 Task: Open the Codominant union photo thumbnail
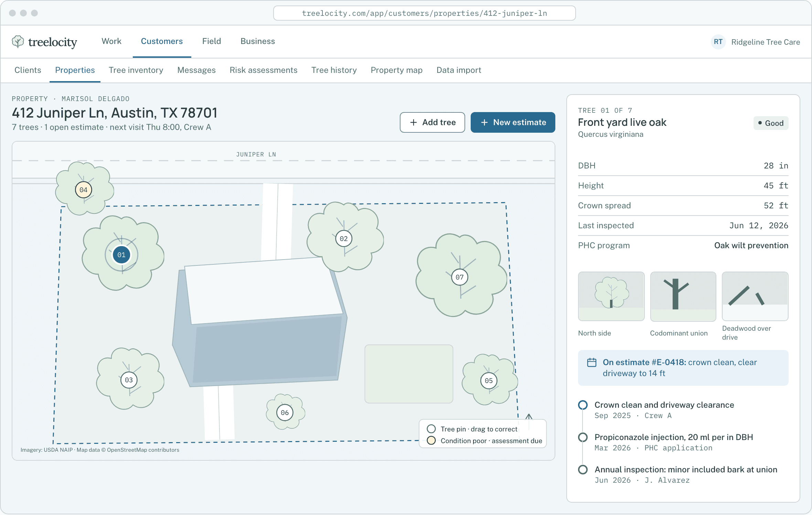pyautogui.click(x=683, y=296)
